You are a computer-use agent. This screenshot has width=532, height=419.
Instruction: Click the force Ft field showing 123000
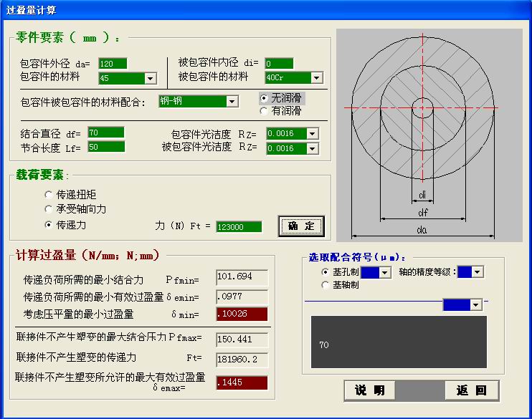coord(239,227)
